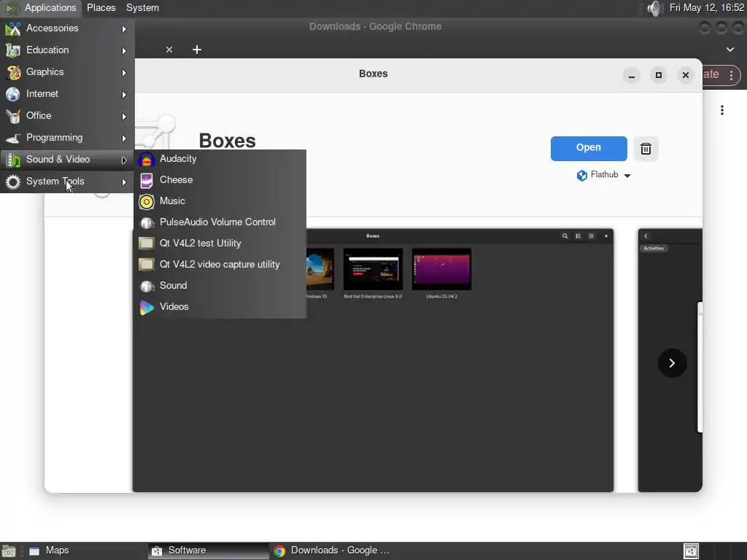The width and height of the screenshot is (747, 560).
Task: Switch to Downloads - Google Chrome taskbar item
Action: point(333,551)
